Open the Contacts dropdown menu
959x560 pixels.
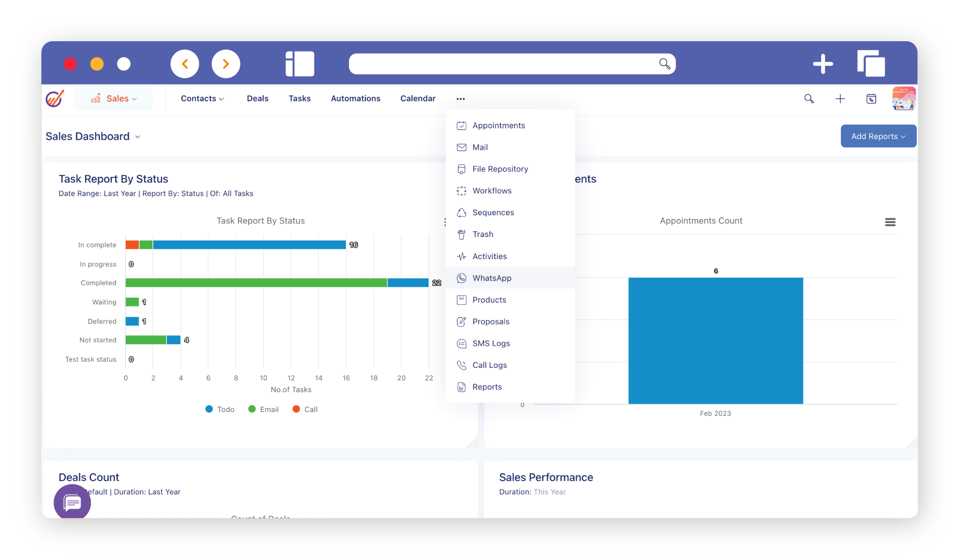202,98
